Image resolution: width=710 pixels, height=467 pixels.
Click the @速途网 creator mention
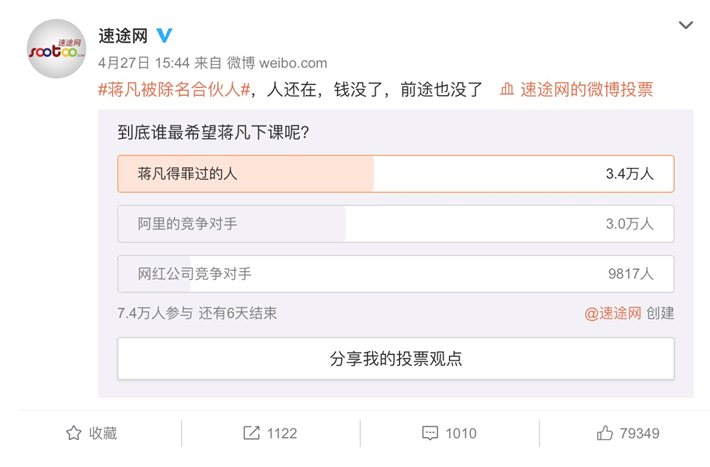point(613,313)
